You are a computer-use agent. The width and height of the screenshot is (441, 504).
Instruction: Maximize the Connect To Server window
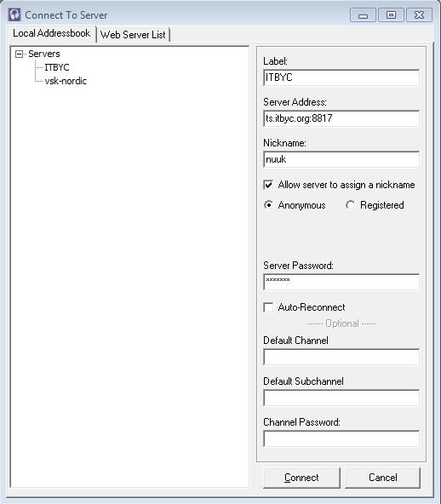391,15
